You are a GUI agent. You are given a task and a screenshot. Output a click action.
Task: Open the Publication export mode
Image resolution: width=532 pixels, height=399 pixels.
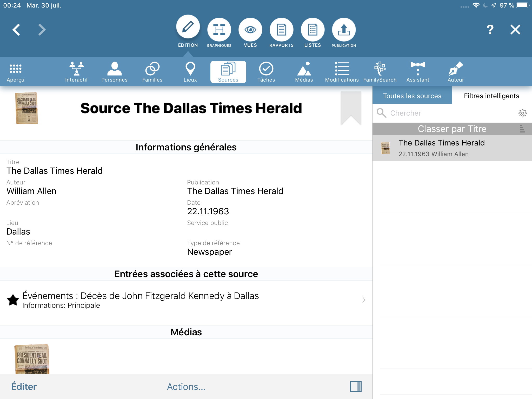tap(344, 32)
